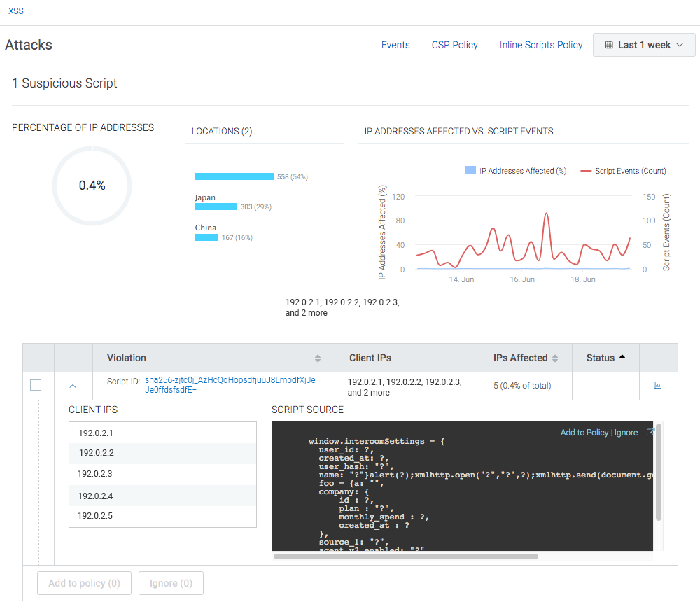700x614 pixels.
Task: Open the Last 1 week dropdown
Action: [644, 45]
